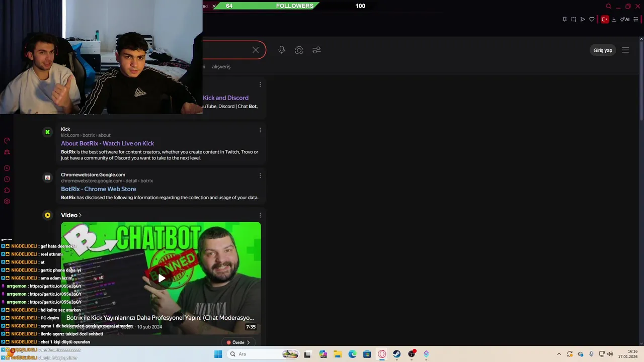
Task: Open options menu for the Video section
Action: tap(260, 215)
